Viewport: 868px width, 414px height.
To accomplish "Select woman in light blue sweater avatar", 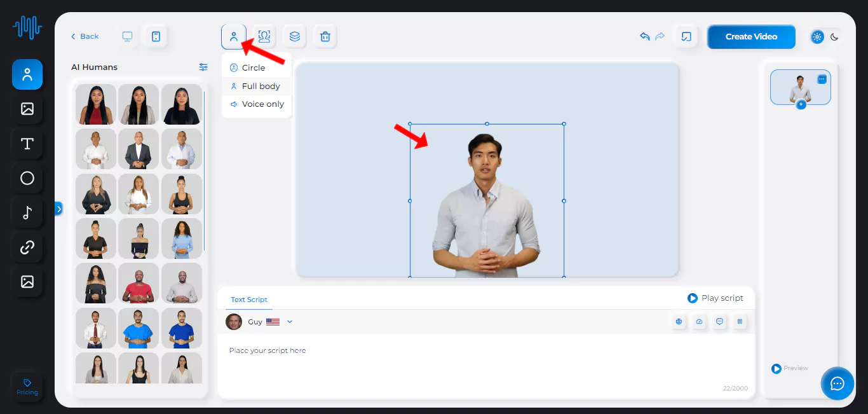I will [182, 238].
